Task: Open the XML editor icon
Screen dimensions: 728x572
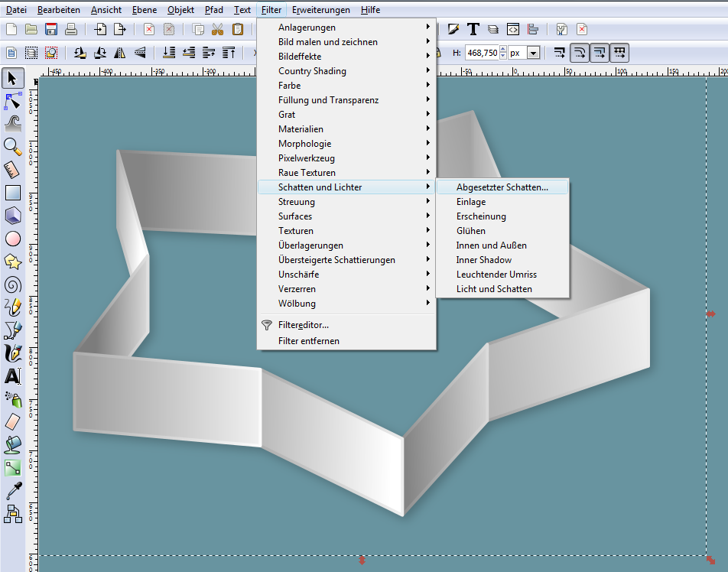Action: click(513, 29)
